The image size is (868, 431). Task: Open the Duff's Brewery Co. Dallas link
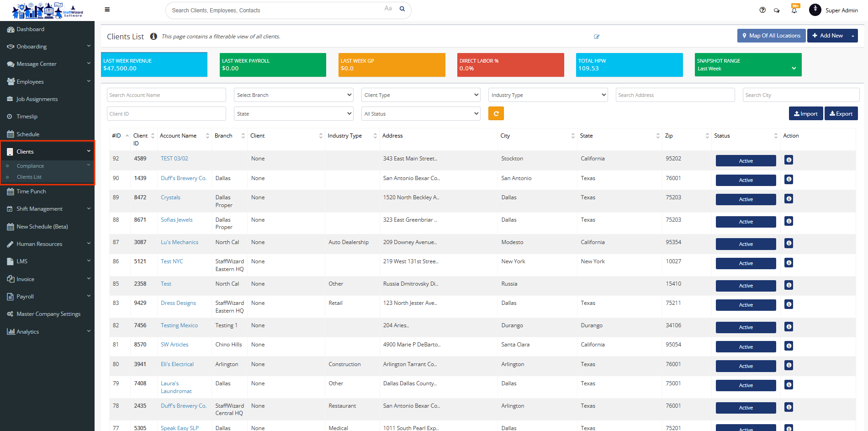pyautogui.click(x=184, y=178)
